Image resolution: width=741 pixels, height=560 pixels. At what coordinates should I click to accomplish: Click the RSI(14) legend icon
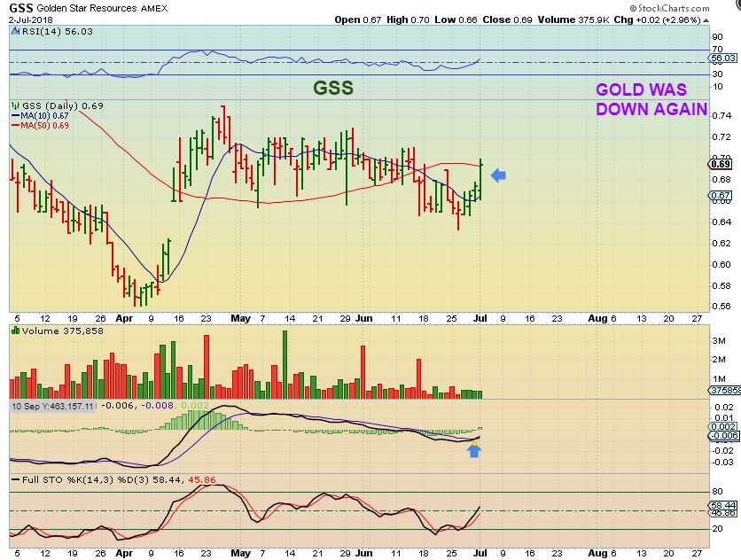15,32
